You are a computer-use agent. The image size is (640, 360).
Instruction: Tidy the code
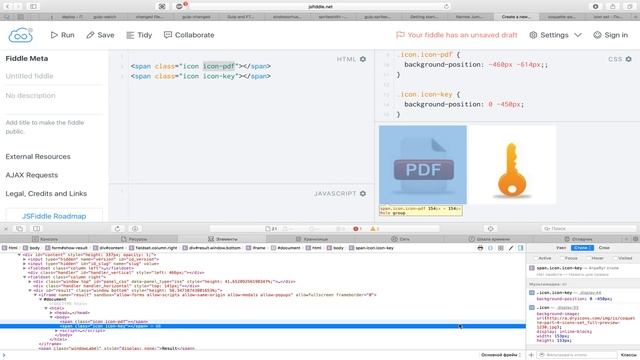[139, 35]
